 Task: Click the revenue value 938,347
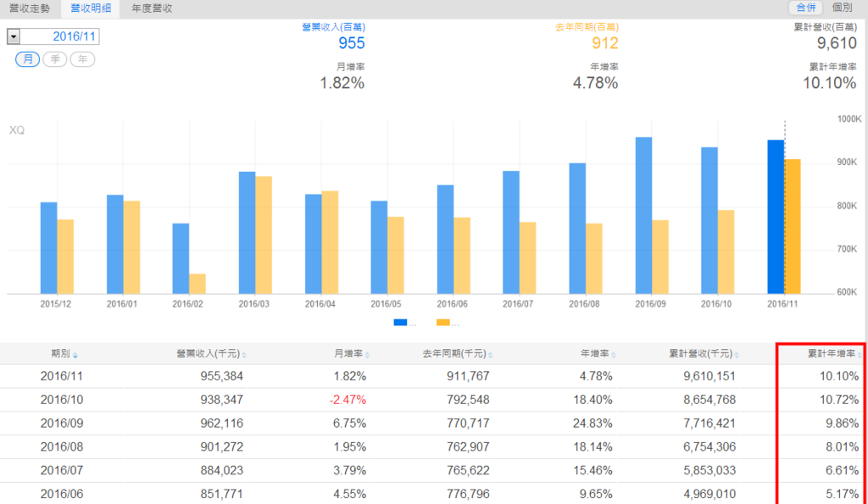[221, 400]
